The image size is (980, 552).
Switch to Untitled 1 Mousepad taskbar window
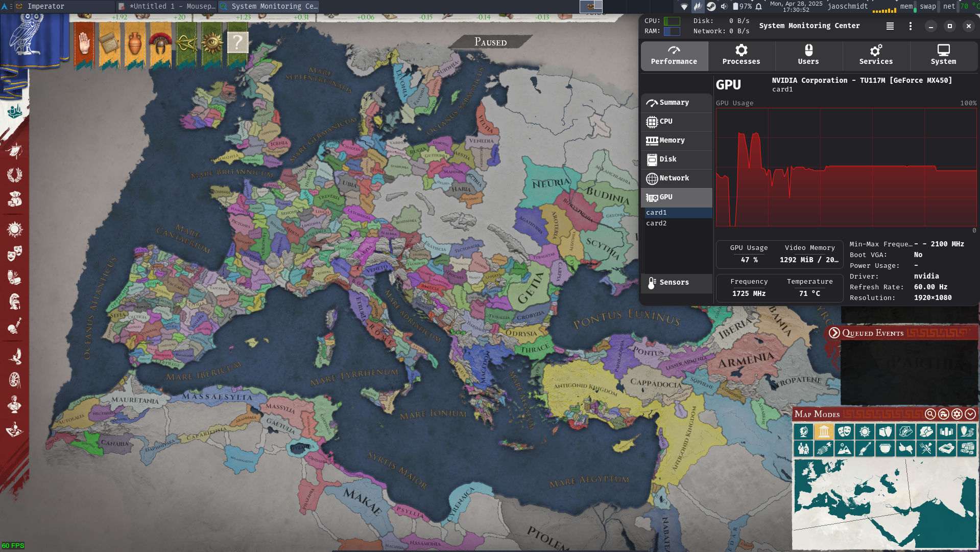tap(167, 6)
